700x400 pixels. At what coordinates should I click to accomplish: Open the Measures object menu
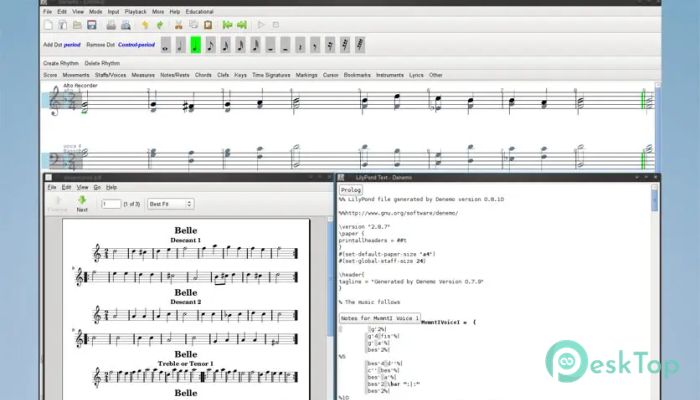tap(143, 75)
